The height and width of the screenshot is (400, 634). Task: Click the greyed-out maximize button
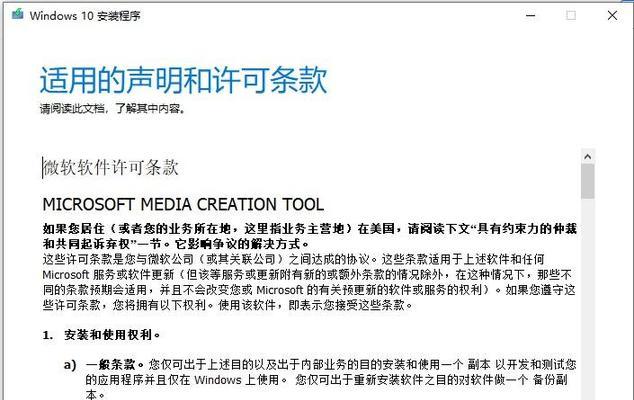[x=571, y=16]
